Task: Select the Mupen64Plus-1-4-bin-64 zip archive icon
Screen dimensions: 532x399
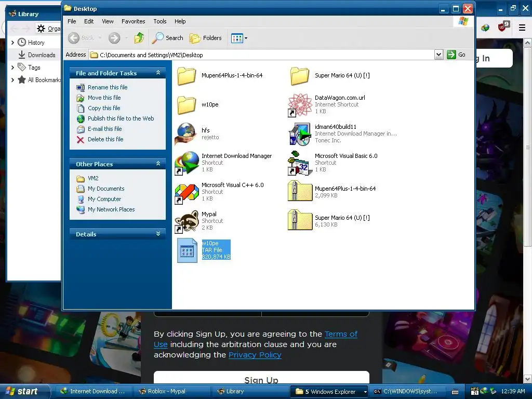Action: [x=300, y=191]
